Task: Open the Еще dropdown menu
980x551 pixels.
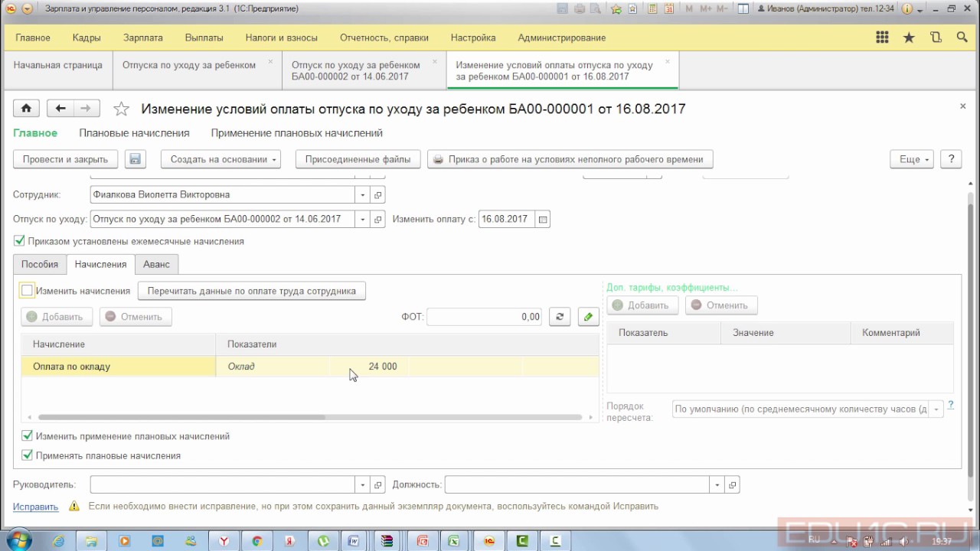Action: (x=912, y=159)
